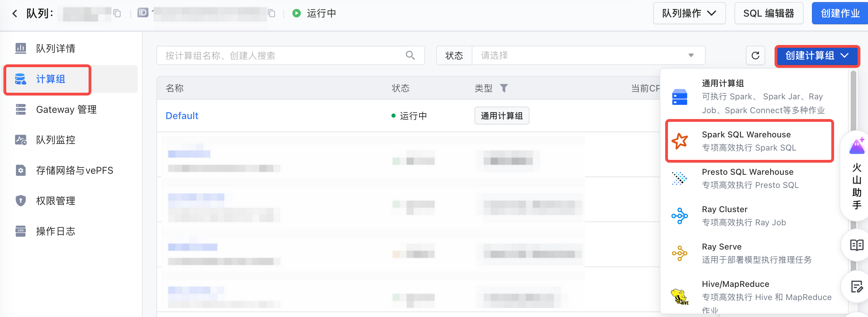868x317 pixels.
Task: Open the 状态 请选择 dropdown
Action: point(588,55)
